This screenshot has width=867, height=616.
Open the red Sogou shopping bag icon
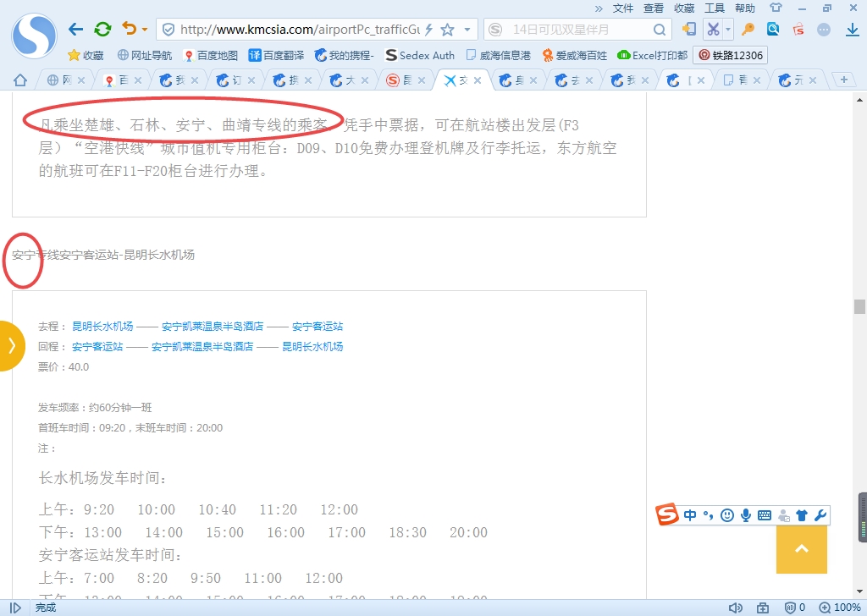tap(798, 30)
